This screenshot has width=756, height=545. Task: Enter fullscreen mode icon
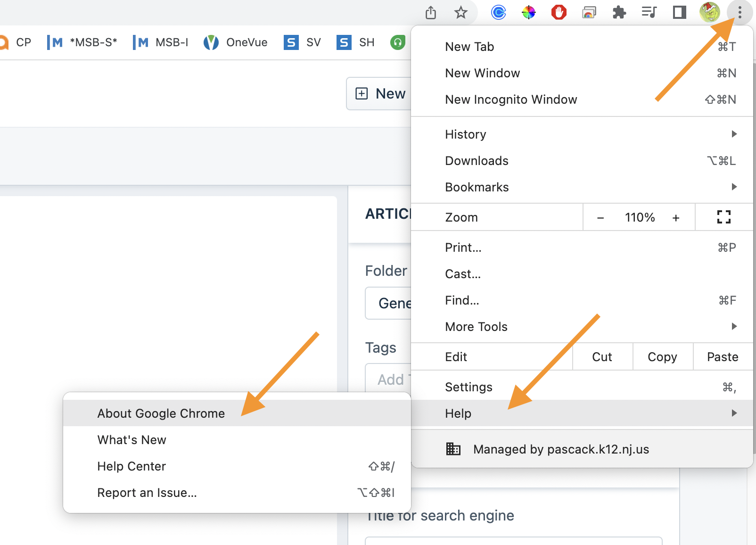724,217
